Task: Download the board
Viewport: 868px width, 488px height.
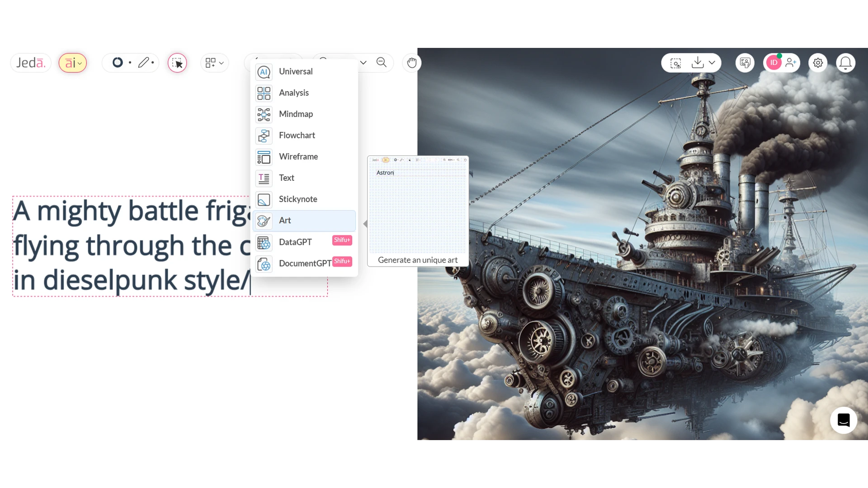Action: [697, 62]
